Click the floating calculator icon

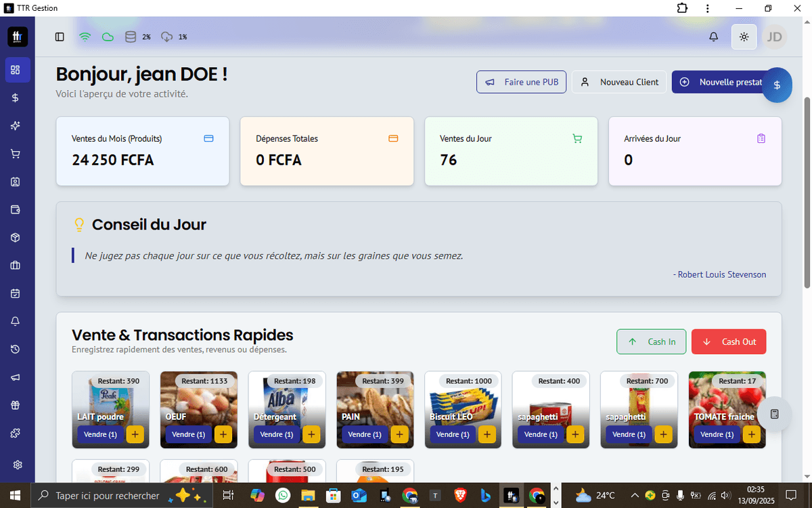click(x=774, y=414)
